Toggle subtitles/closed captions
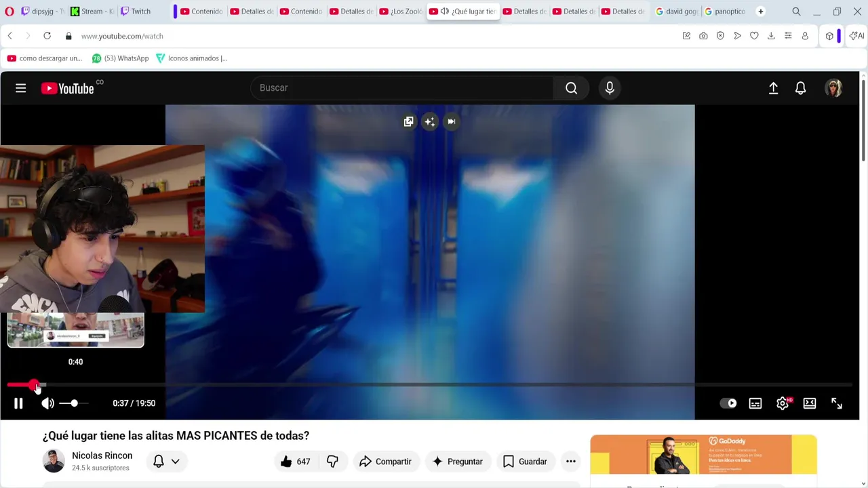The height and width of the screenshot is (488, 868). coord(755,403)
